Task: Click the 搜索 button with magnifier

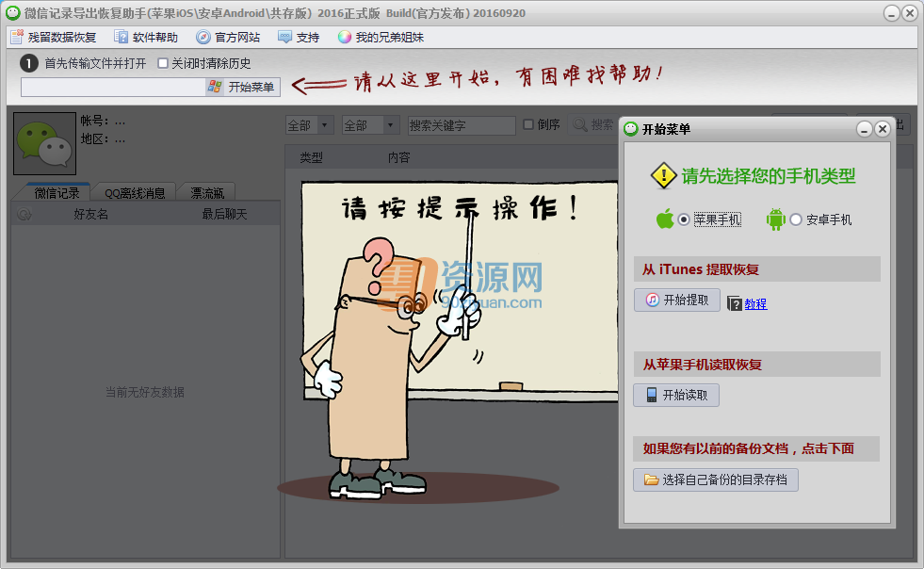Action: click(593, 124)
